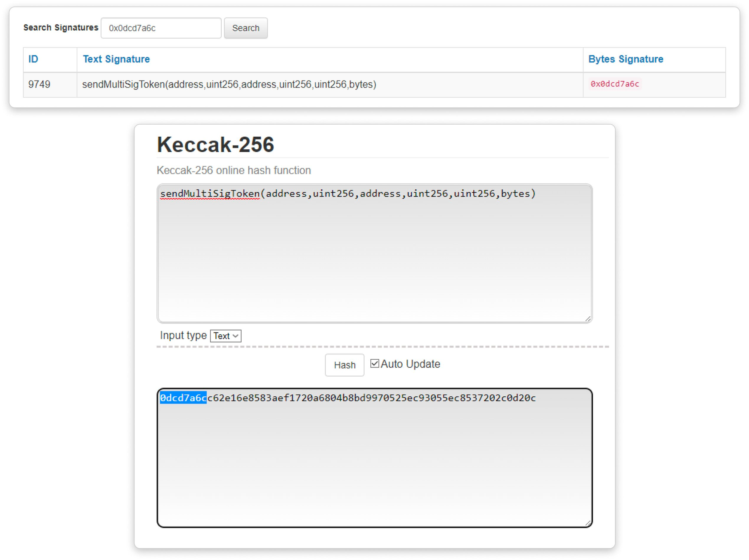This screenshot has height=560, width=749.
Task: Click the Auto Update label text
Action: click(x=410, y=364)
